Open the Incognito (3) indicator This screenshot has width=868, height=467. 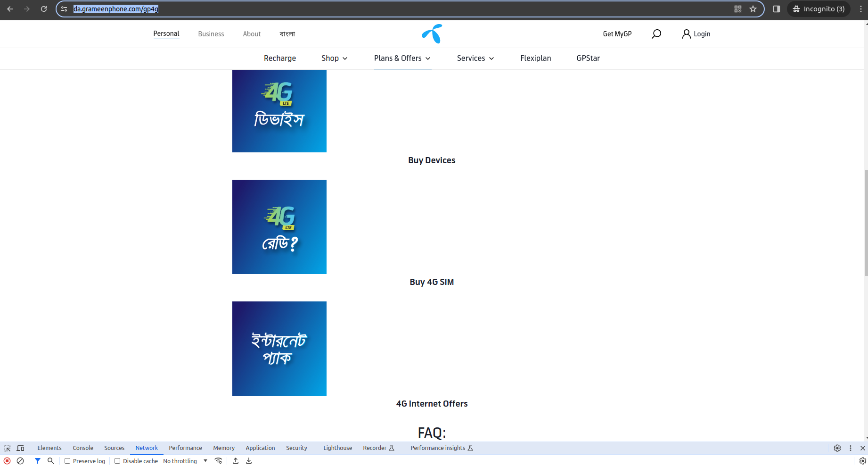tap(819, 9)
